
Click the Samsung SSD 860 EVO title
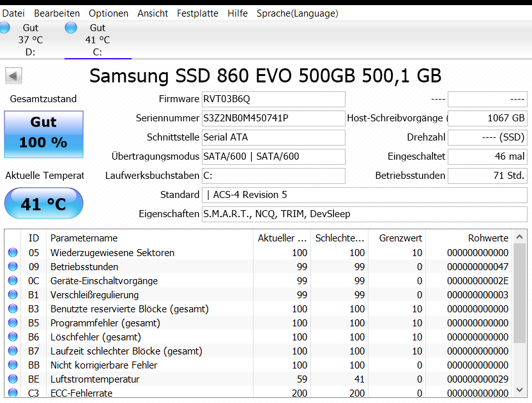tap(265, 75)
